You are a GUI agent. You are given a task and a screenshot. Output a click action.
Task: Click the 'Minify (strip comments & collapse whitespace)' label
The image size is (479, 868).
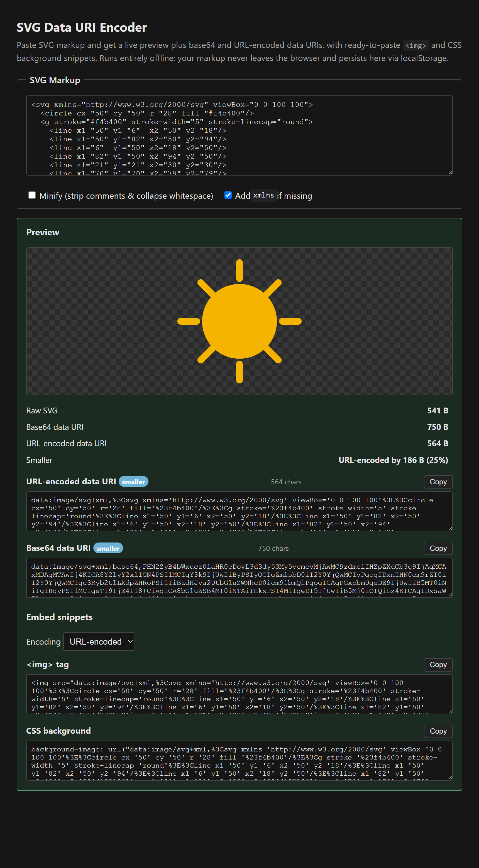pos(126,196)
